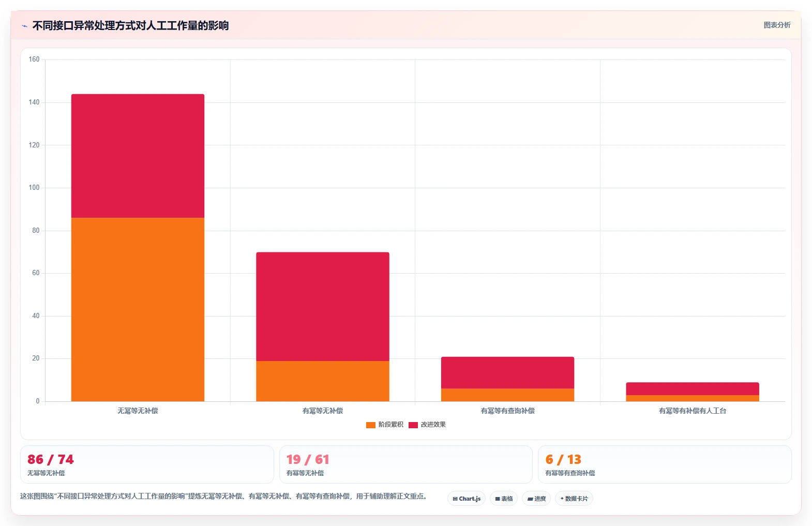Open the 19 / 61 data card

point(406,464)
